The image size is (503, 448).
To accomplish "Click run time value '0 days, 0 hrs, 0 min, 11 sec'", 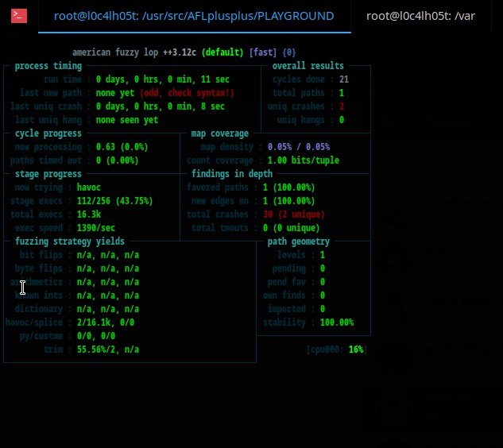I will [163, 79].
